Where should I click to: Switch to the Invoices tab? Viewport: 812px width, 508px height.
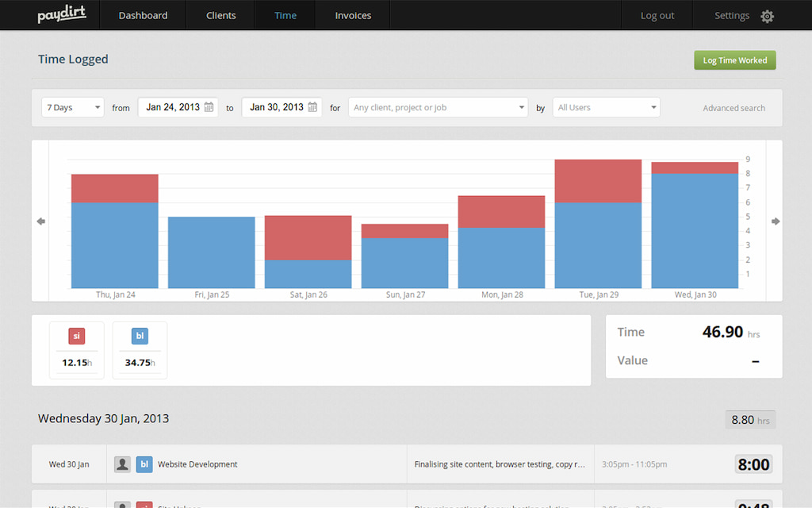[x=353, y=16]
